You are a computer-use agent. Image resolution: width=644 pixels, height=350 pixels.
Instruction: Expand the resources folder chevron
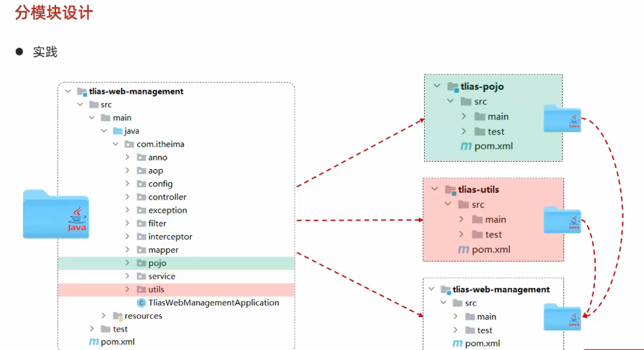pyautogui.click(x=104, y=316)
